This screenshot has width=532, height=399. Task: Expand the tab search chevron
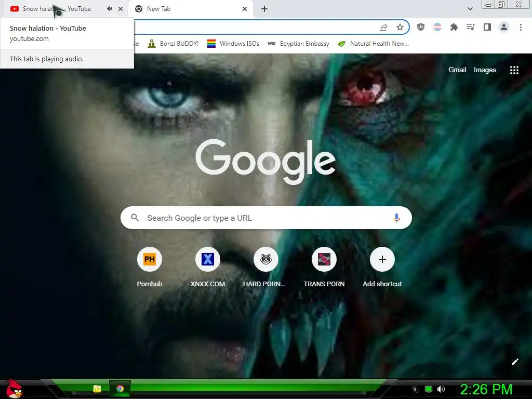click(470, 9)
